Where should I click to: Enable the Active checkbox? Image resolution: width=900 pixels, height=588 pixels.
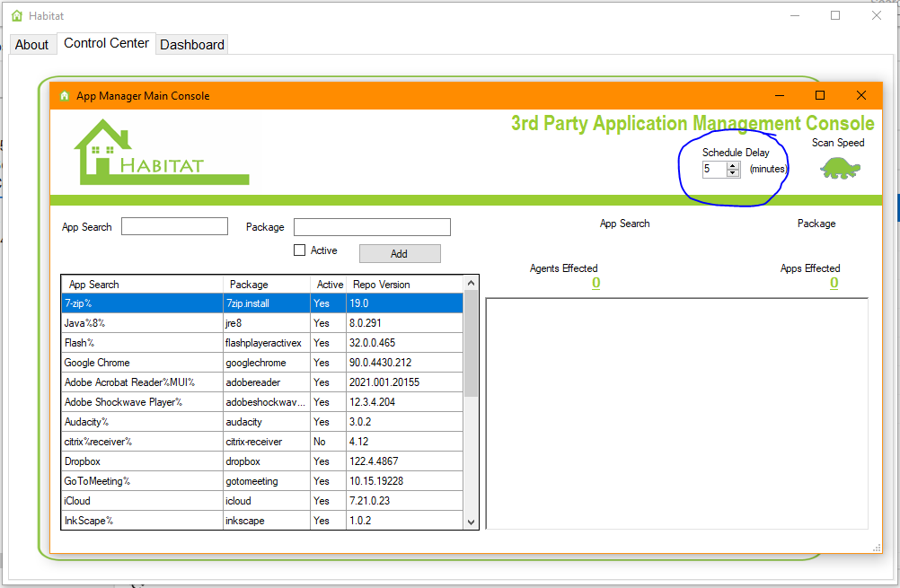(300, 250)
